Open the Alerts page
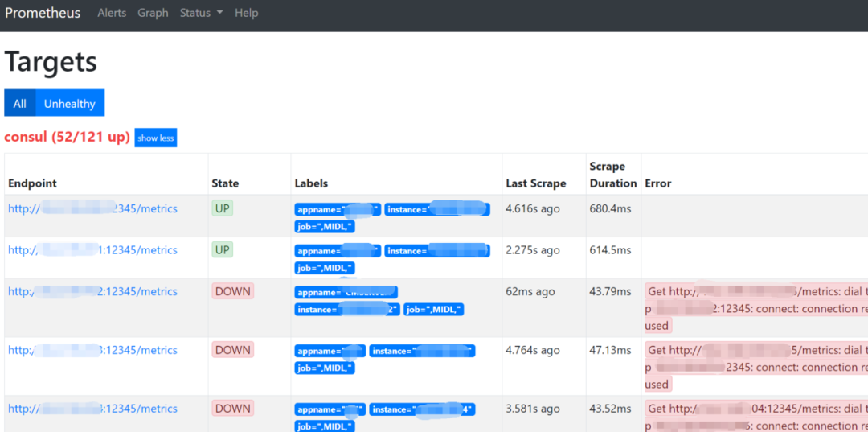The height and width of the screenshot is (432, 868). point(112,13)
